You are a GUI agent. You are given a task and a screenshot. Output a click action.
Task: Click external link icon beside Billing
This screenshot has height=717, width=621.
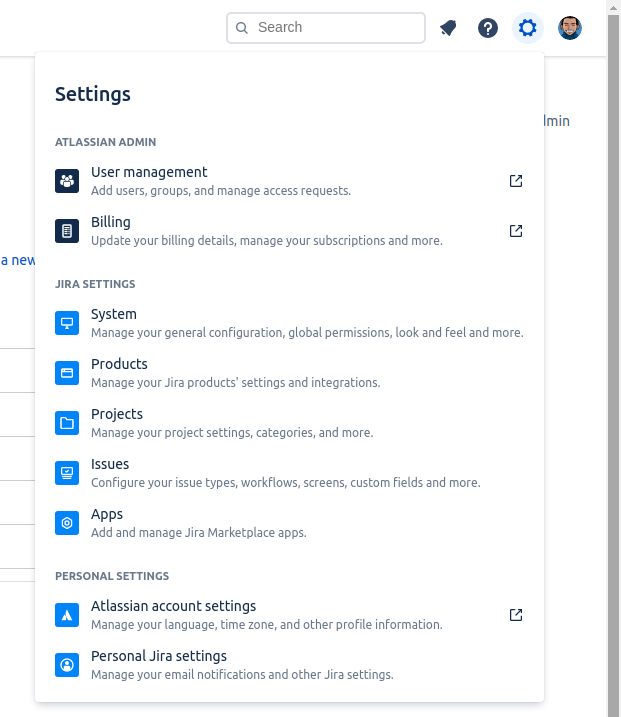coord(516,231)
